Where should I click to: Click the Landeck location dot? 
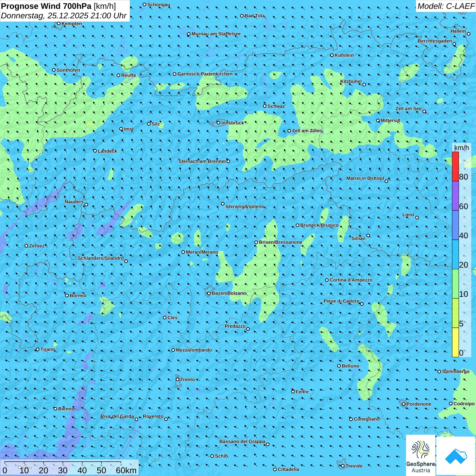(95, 151)
